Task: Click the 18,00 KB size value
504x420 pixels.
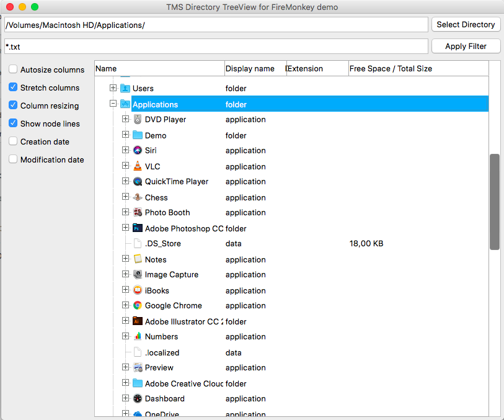Action: [366, 243]
